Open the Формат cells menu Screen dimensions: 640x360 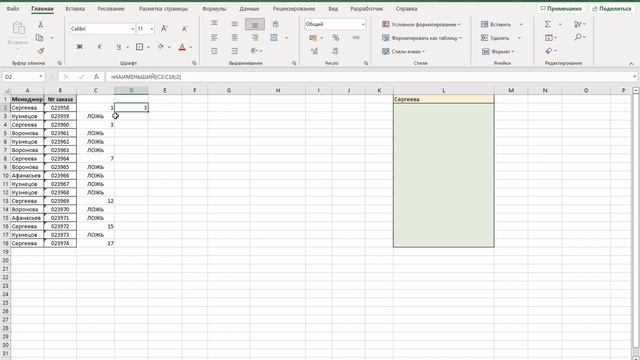(498, 51)
